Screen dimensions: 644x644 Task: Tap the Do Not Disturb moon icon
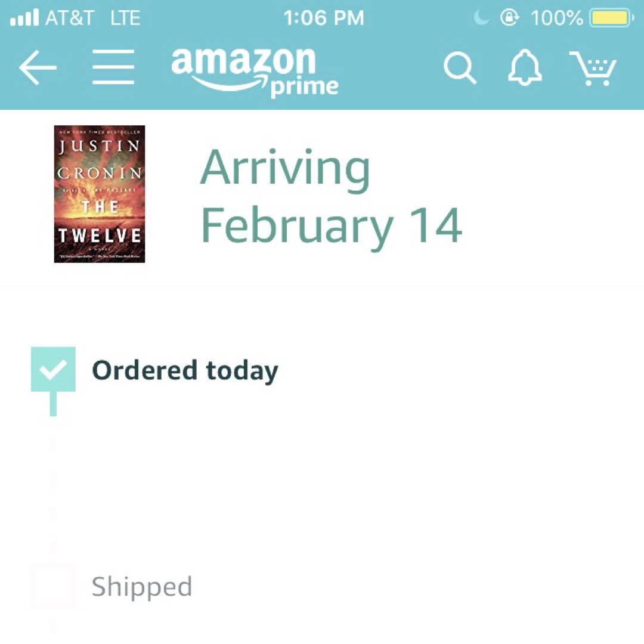click(x=481, y=18)
